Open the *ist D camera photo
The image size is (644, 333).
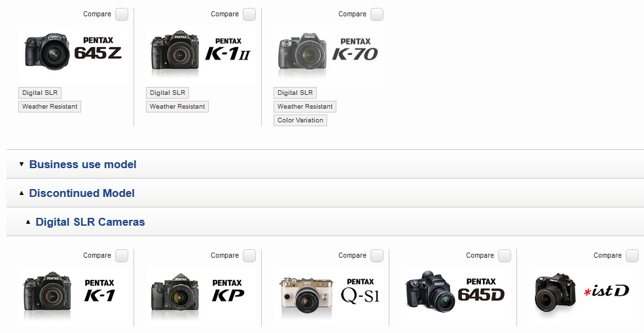pyautogui.click(x=556, y=293)
